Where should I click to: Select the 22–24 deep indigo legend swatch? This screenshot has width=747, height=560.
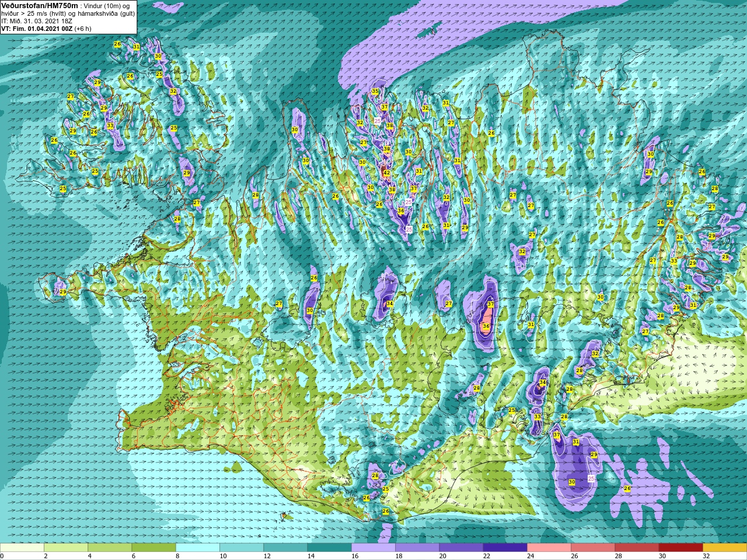505,548
